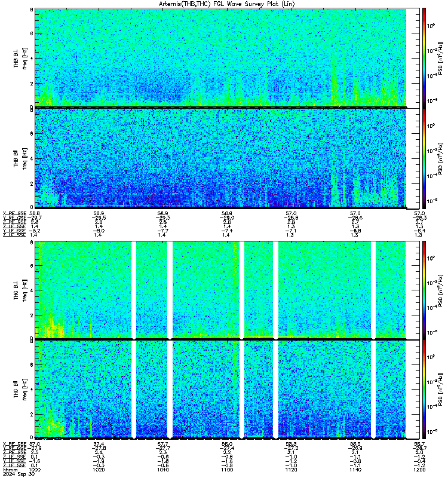
Task: Click the '2024 Sep 30' date label
Action: coord(19,474)
